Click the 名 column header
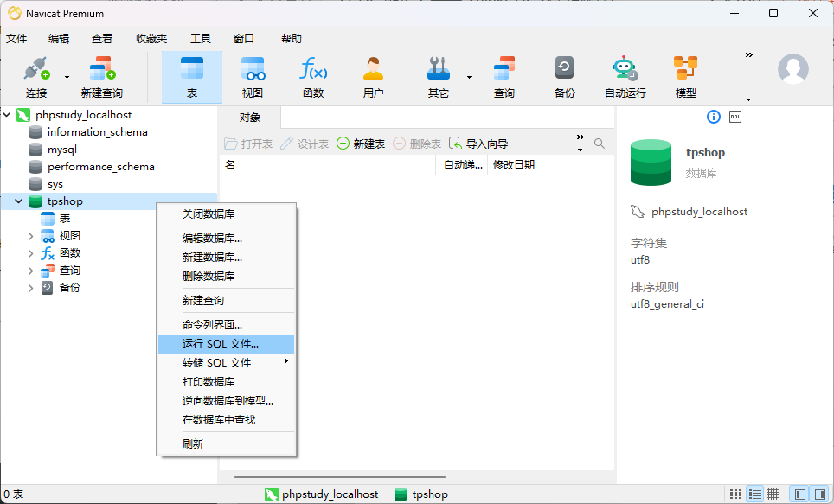This screenshot has height=504, width=834. (328, 165)
